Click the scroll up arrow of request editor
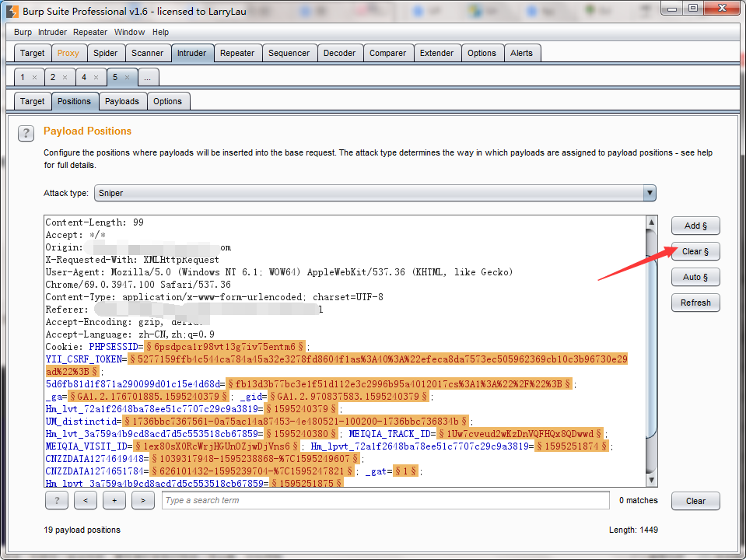This screenshot has height=560, width=746. [x=651, y=222]
